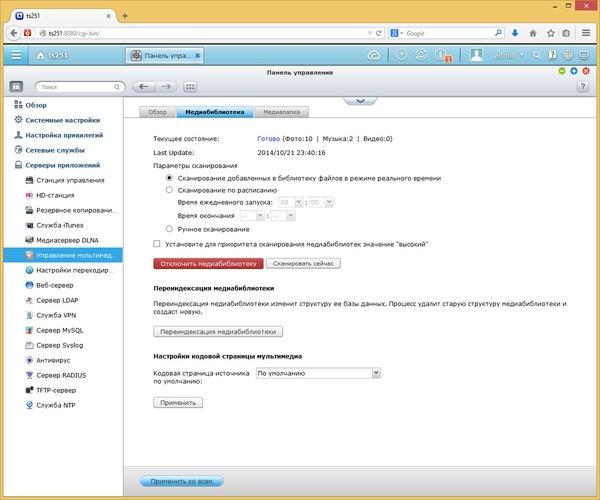Open Настройка привилегий in sidebar
Image resolution: width=600 pixels, height=500 pixels.
59,135
